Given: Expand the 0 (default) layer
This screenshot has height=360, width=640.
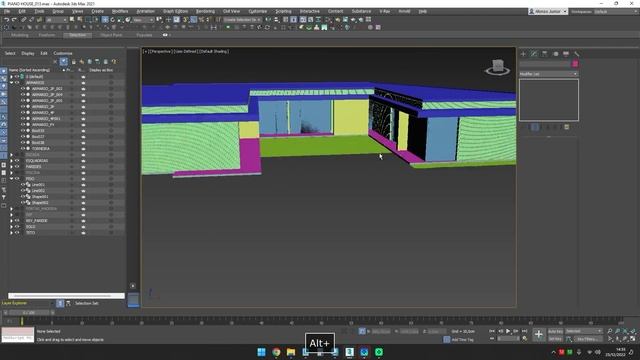Looking at the screenshot, I should tap(11, 77).
